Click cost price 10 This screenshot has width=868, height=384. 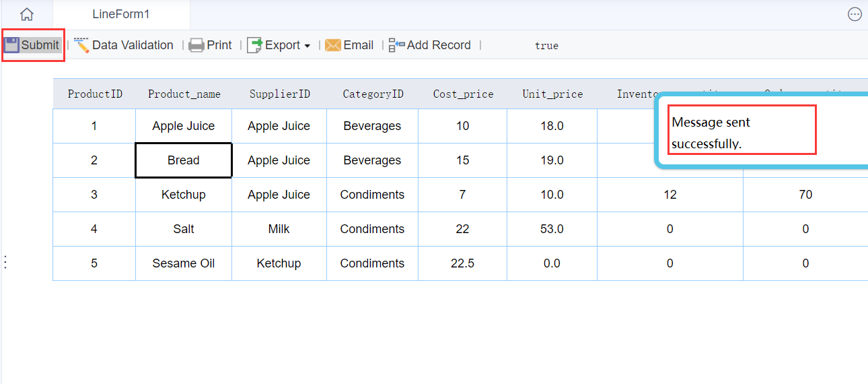pyautogui.click(x=463, y=126)
